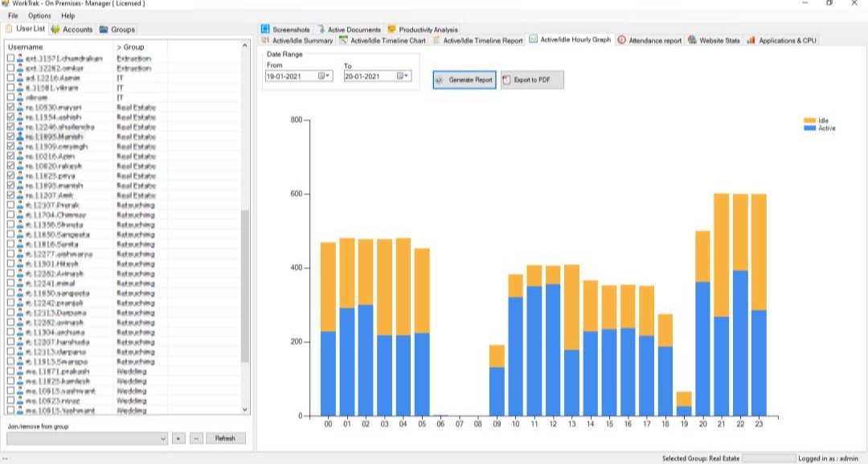Viewport: 868px width, 464px height.
Task: Sort by the Group column header
Action: (141, 47)
